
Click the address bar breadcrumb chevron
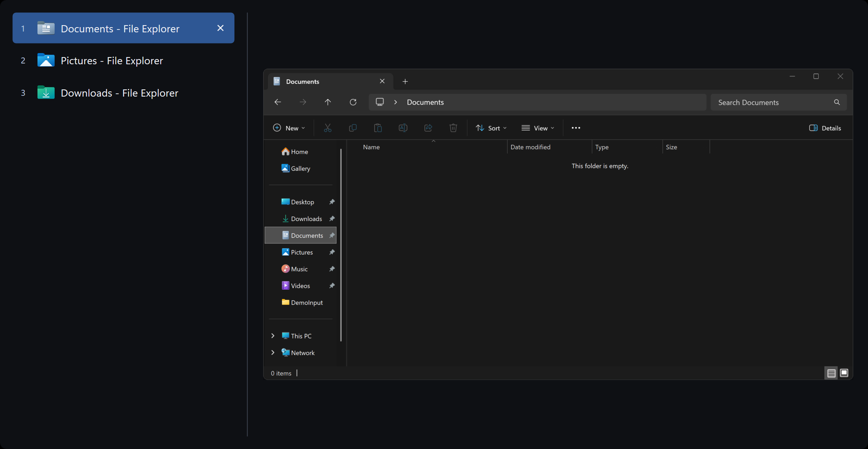tap(396, 102)
